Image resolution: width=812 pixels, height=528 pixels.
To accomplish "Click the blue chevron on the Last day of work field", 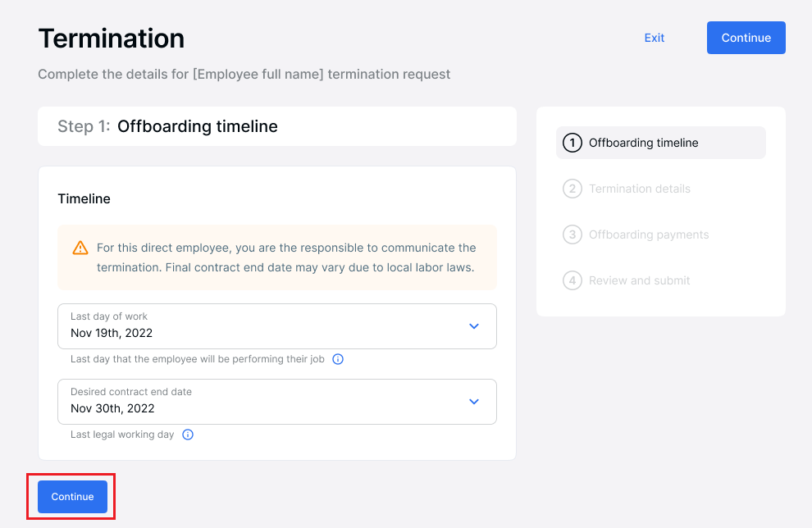I will 474,326.
